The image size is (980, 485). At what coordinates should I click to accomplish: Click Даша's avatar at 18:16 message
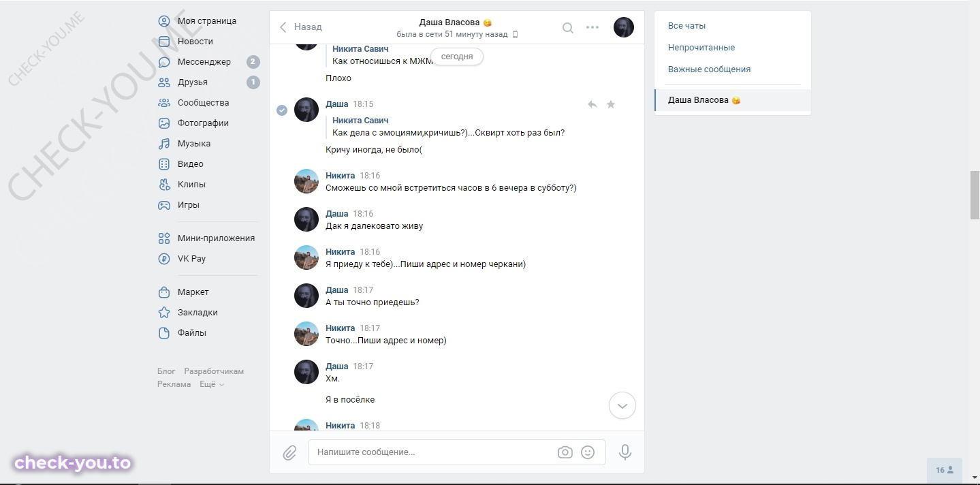[306, 219]
